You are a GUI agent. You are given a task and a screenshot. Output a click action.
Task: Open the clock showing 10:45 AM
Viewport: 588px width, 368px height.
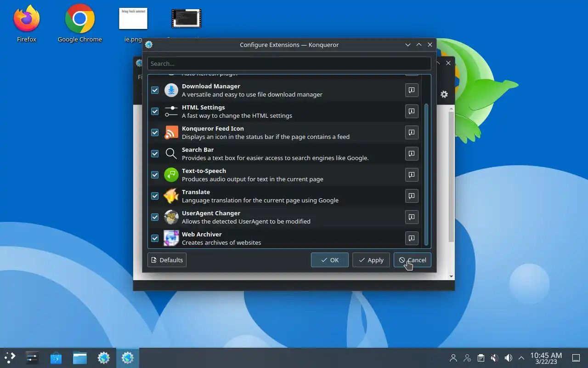546,358
